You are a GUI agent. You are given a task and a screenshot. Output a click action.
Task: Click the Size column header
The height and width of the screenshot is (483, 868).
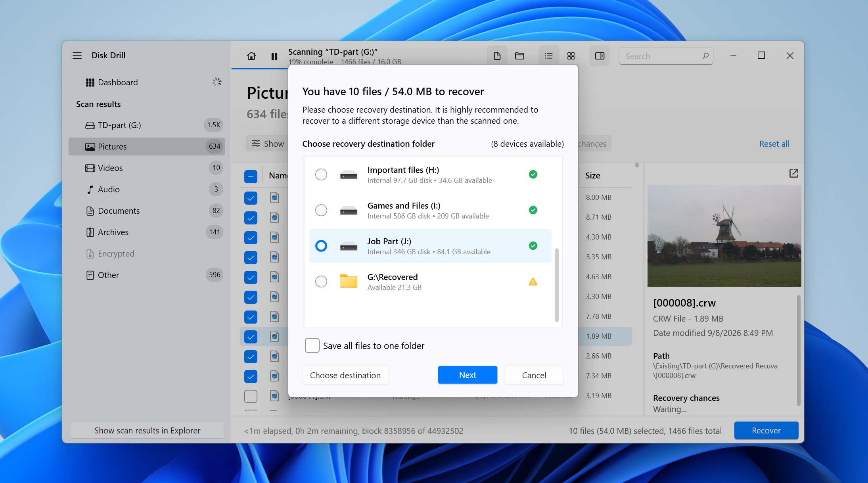[x=592, y=175]
